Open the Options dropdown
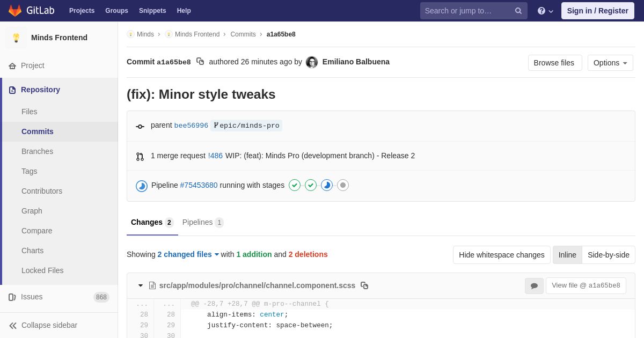 pos(610,63)
